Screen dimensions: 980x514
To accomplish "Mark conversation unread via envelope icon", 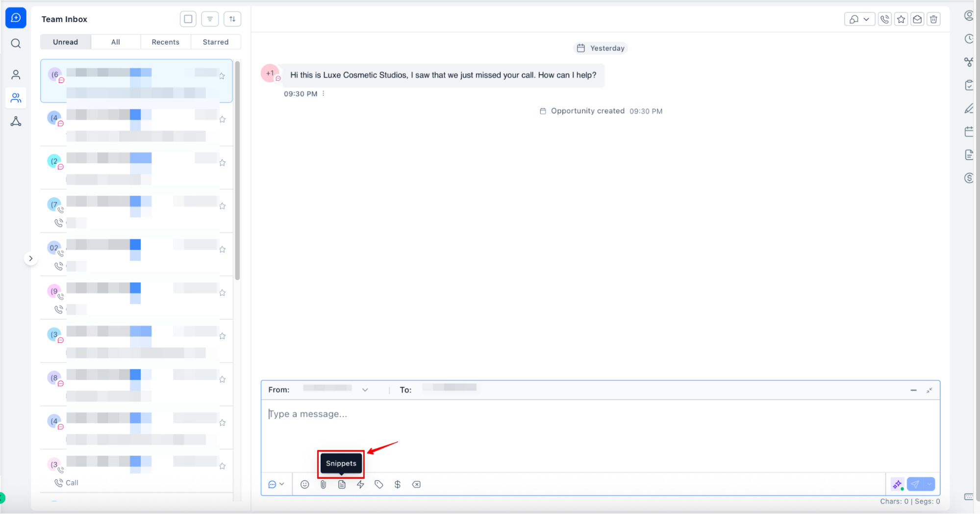I will click(x=917, y=19).
